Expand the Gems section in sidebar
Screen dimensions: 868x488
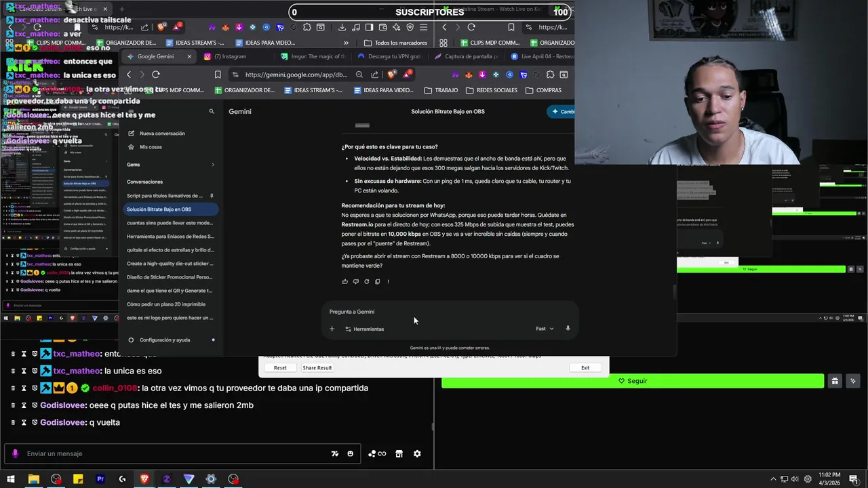pos(212,165)
